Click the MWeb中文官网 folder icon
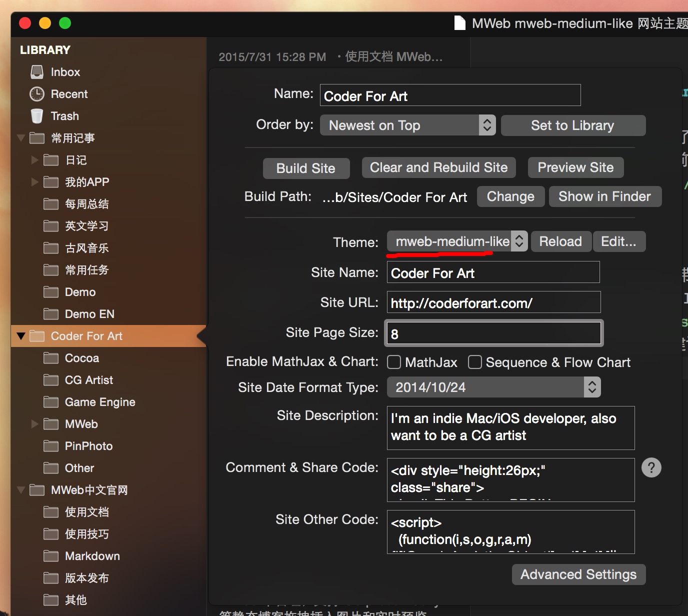 click(37, 490)
